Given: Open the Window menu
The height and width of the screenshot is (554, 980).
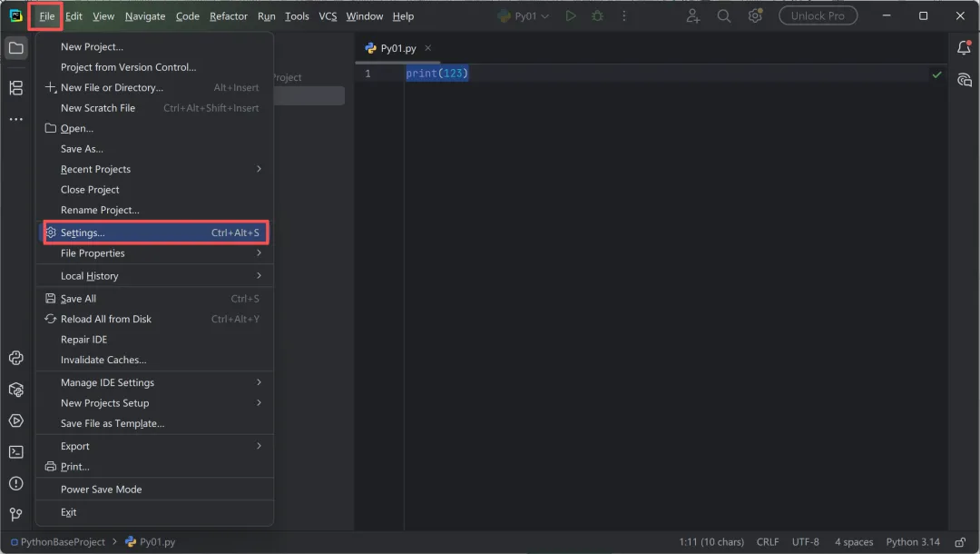Looking at the screenshot, I should [x=365, y=16].
